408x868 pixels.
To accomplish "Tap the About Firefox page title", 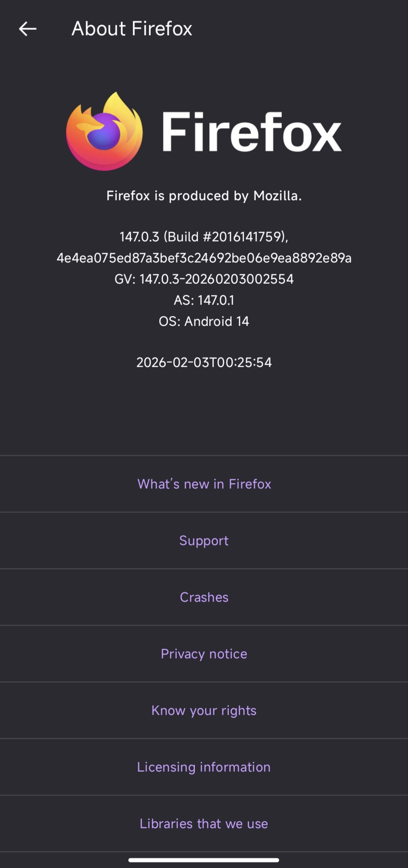I will [x=132, y=29].
